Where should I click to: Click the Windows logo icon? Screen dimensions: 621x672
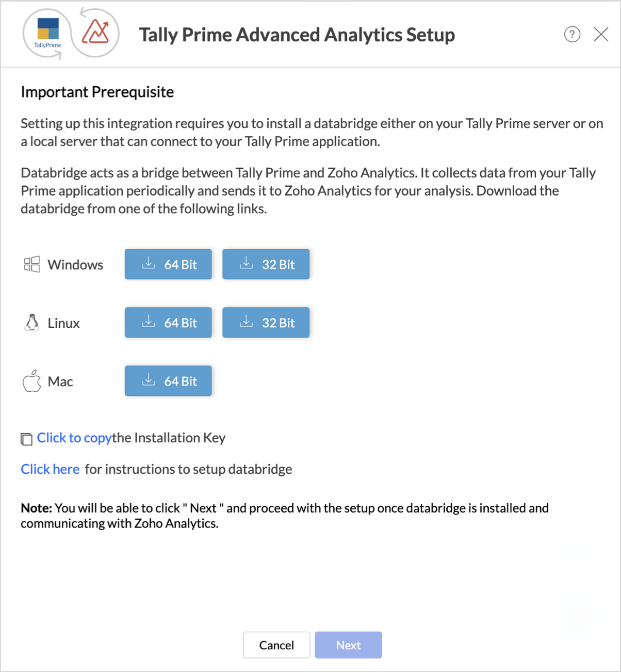click(x=31, y=264)
